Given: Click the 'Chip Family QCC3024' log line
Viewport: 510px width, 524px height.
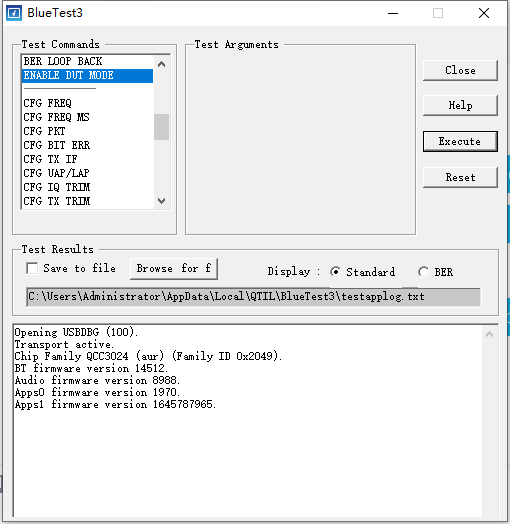Looking at the screenshot, I should 148,356.
